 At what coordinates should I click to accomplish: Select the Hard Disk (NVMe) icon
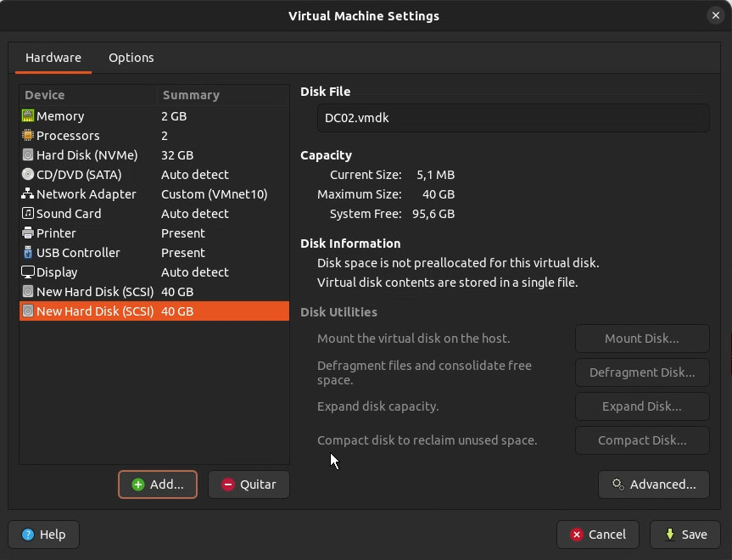28,155
